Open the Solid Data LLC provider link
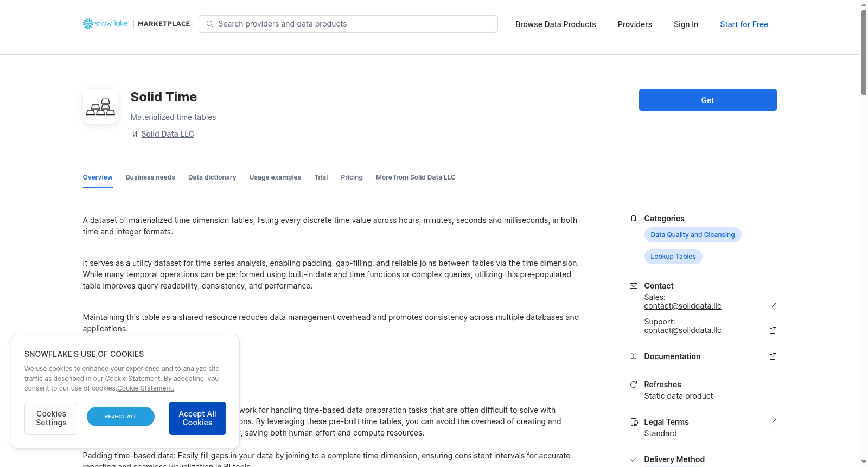The image size is (868, 467). tap(168, 134)
